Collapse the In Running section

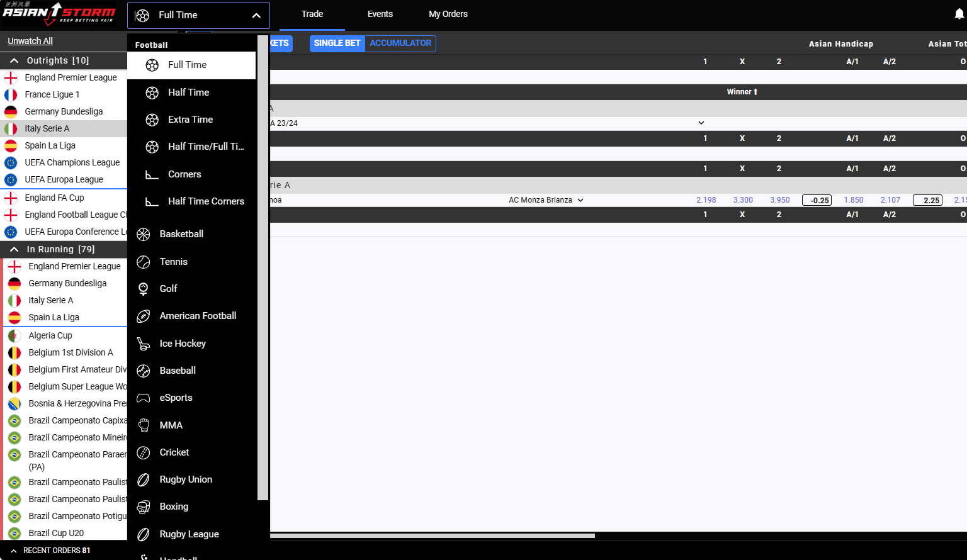(14, 249)
